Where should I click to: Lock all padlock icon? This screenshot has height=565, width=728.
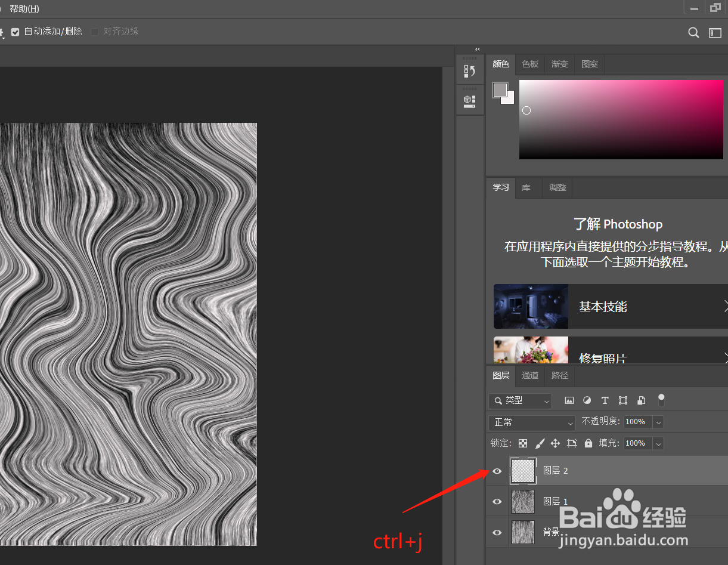pos(588,443)
